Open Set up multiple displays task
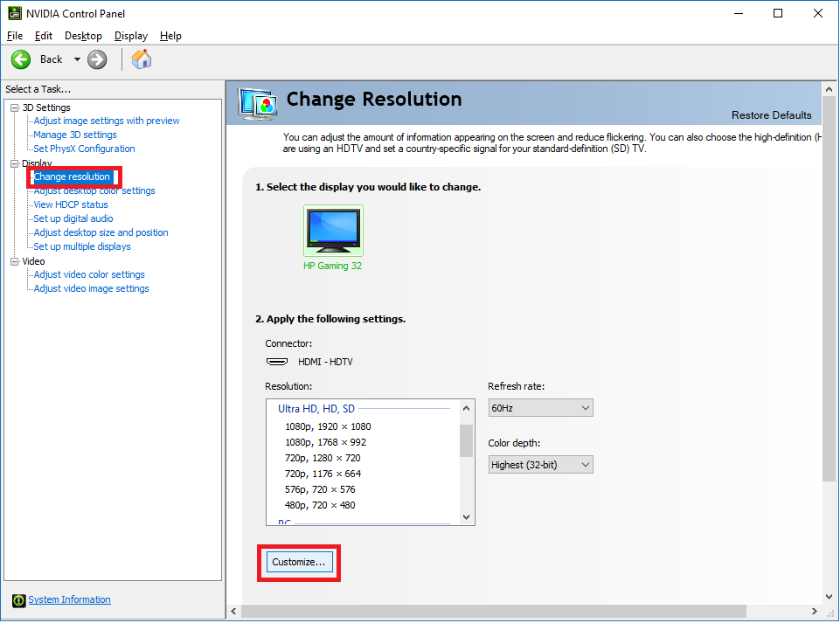This screenshot has height=623, width=840. point(82,246)
